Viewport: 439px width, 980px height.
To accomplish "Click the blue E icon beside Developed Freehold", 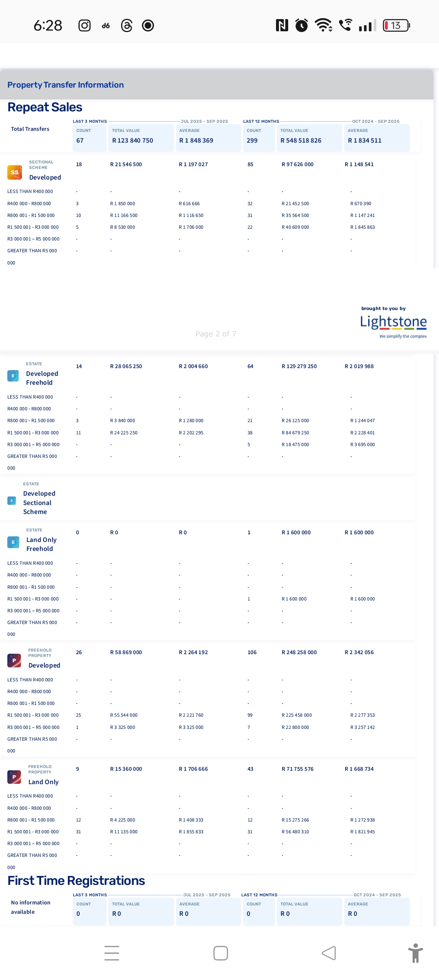I will [13, 376].
